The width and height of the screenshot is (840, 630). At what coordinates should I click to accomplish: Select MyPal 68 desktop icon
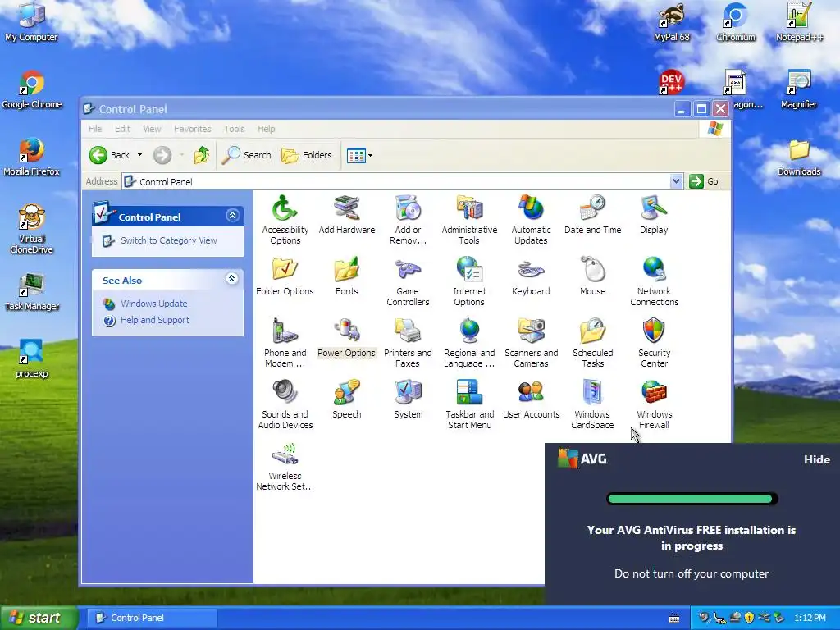point(671,22)
